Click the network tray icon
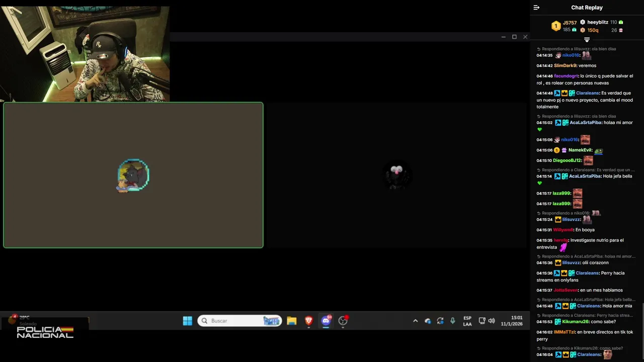The image size is (644, 362). click(481, 321)
